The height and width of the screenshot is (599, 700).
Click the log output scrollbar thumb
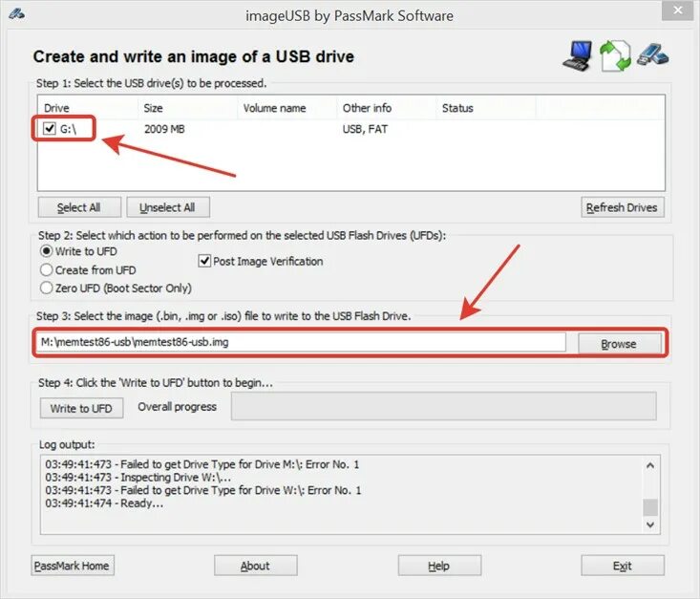click(x=650, y=507)
